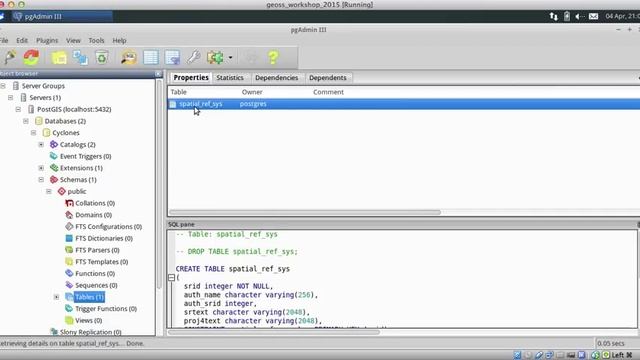This screenshot has height=360, width=640.
Task: Select Views (0) in tree
Action: [89, 320]
